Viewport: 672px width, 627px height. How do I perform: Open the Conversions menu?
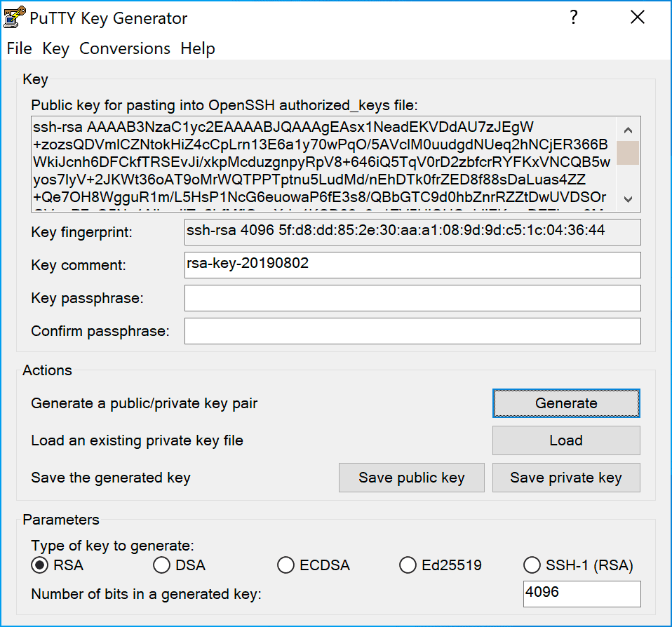pyautogui.click(x=124, y=48)
